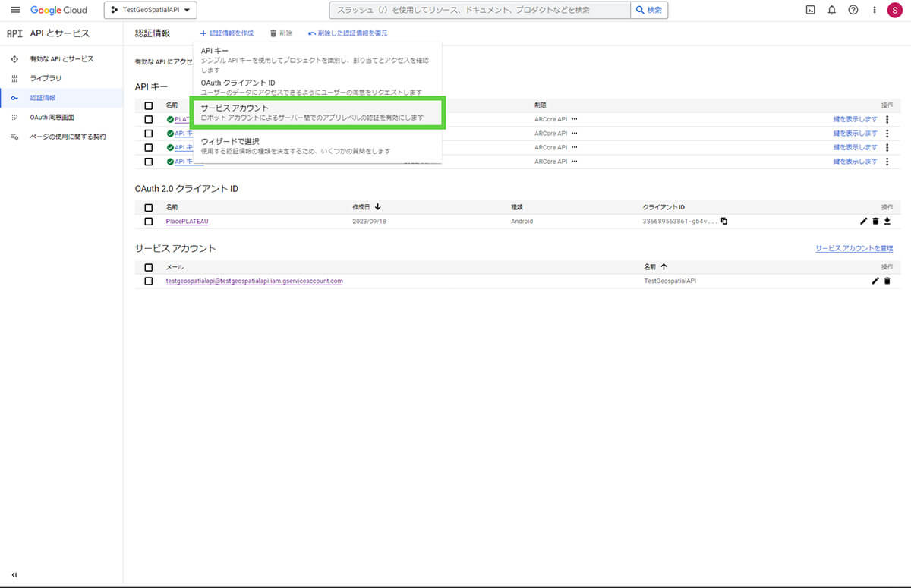Viewport: 911px width, 588px height.
Task: Click 鍵を表示します in the first key row
Action: 855,119
